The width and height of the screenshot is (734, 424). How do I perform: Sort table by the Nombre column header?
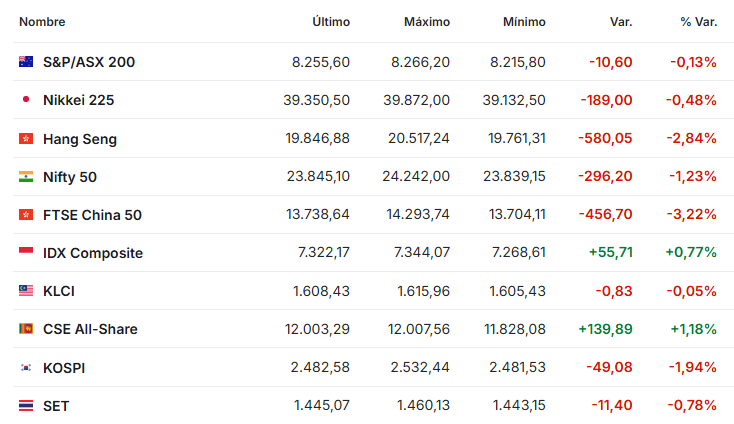pos(42,22)
